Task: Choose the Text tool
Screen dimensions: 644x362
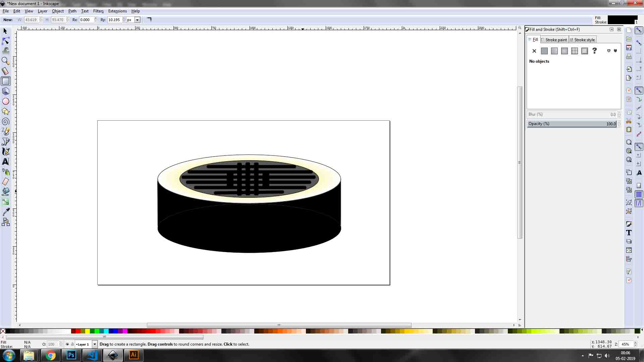Action: click(5, 162)
